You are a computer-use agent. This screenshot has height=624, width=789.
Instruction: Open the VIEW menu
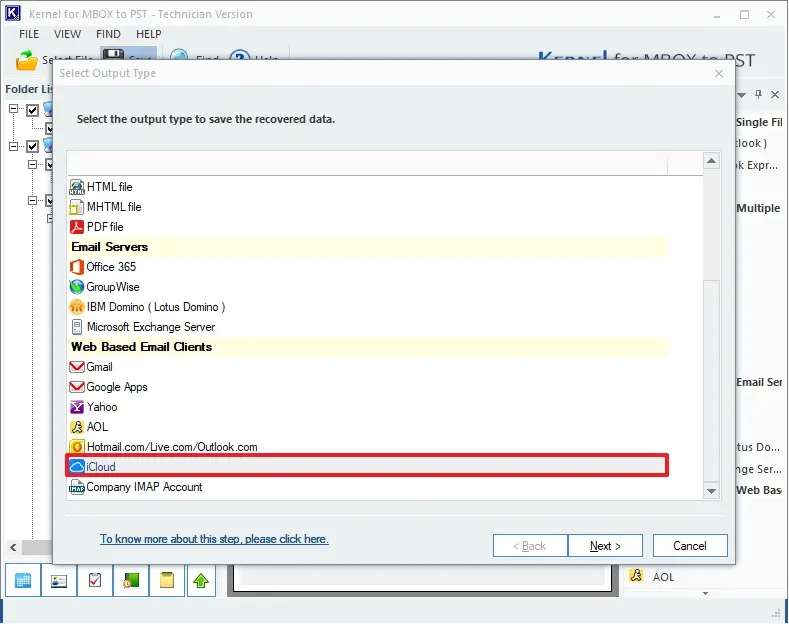pos(67,34)
